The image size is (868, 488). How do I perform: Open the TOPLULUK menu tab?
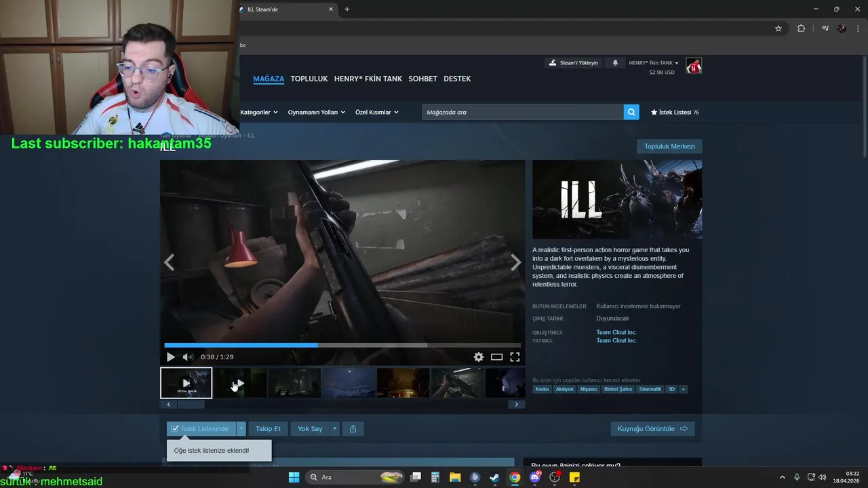[x=309, y=79]
